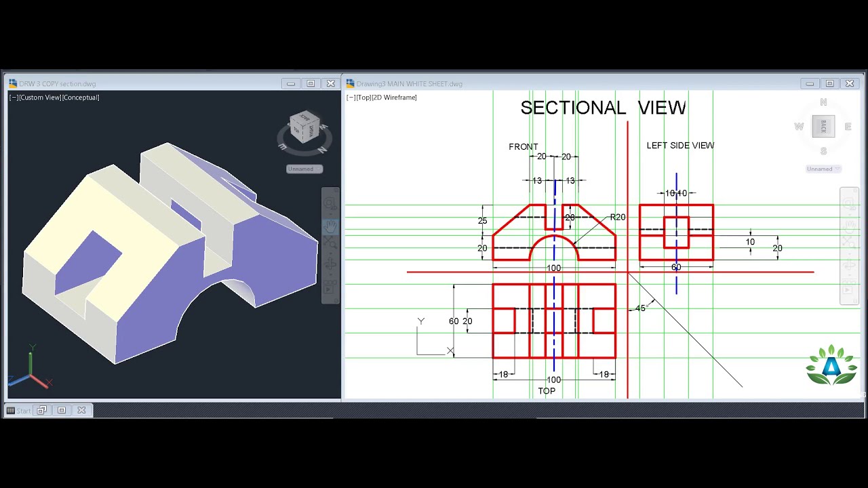Screen dimensions: 868x488
Task: Select the FRONT view label
Action: coord(523,146)
